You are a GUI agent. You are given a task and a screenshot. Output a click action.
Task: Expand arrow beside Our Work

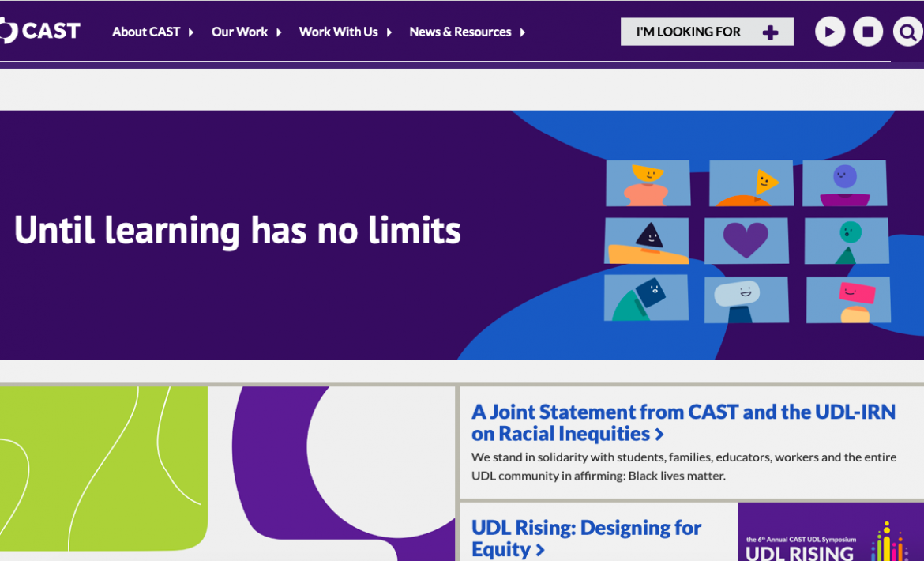pos(279,32)
